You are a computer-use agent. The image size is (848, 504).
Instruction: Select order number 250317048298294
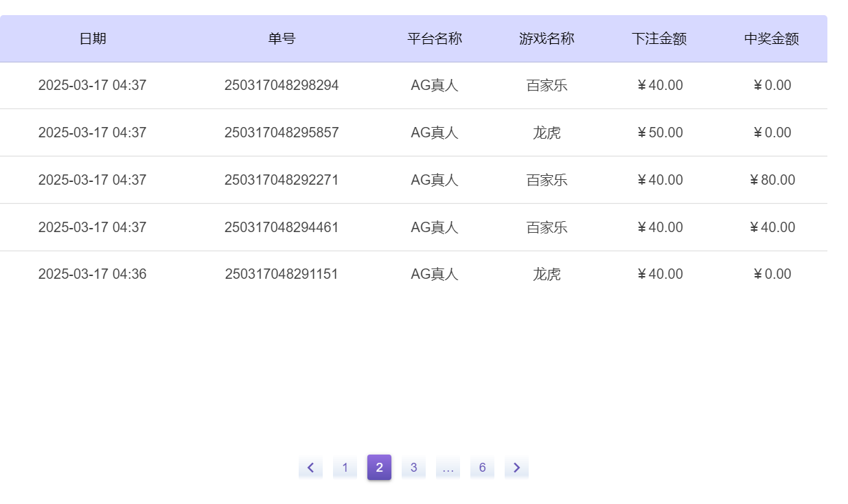[280, 85]
